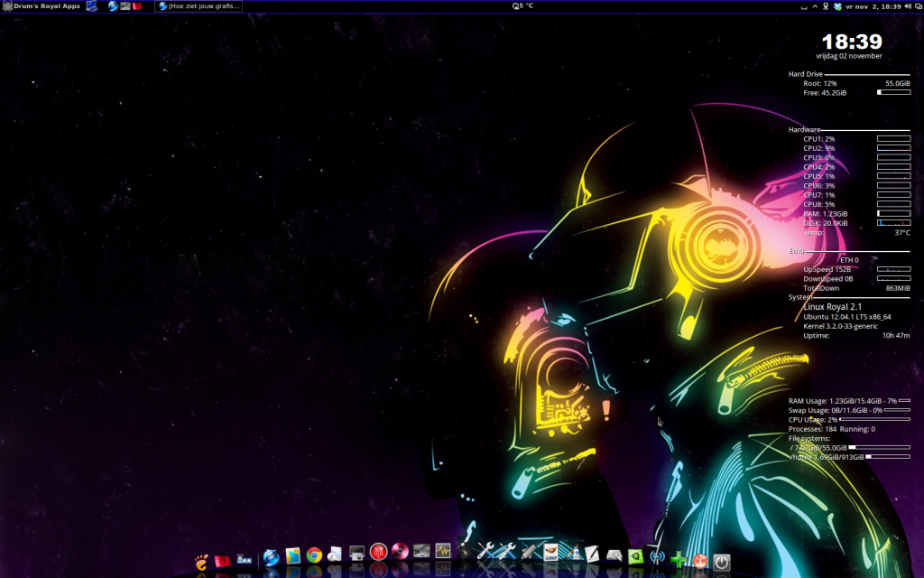
Task: Open the system monitor dock icon
Action: [x=443, y=552]
